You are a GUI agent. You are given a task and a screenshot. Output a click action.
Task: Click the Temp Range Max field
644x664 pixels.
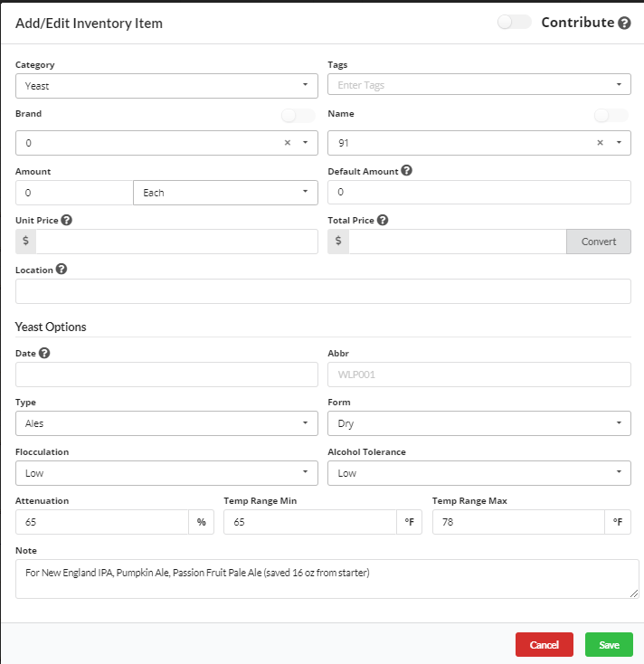518,522
